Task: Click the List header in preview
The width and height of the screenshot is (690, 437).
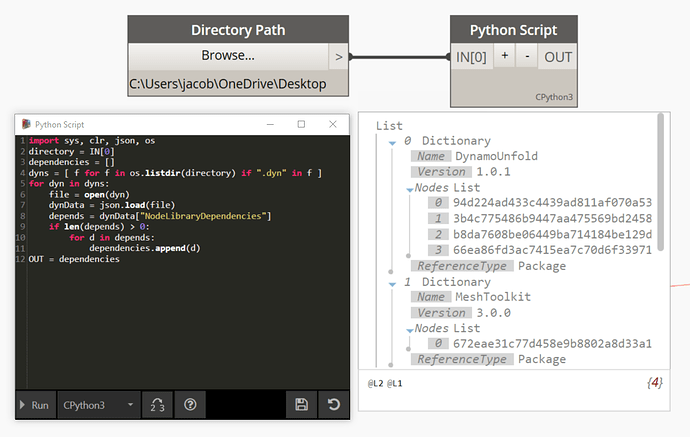Action: tap(389, 126)
